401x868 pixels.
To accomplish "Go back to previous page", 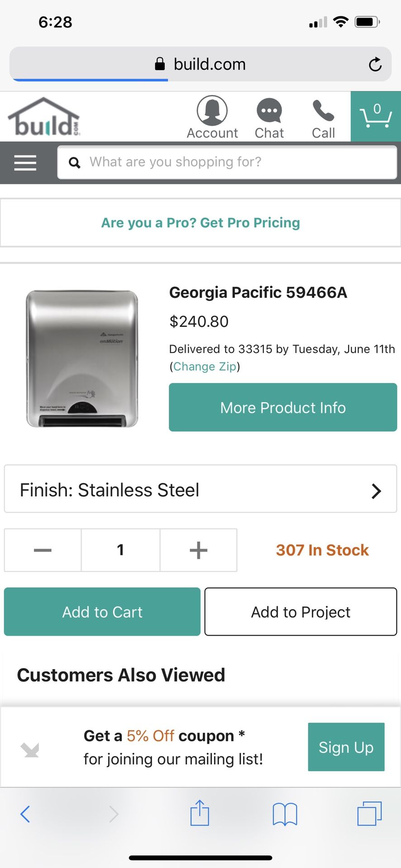I will pyautogui.click(x=25, y=814).
